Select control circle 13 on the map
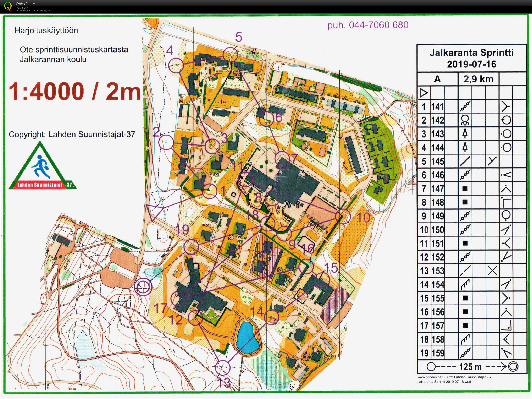Viewport: 532px width, 399px height. 223,367
